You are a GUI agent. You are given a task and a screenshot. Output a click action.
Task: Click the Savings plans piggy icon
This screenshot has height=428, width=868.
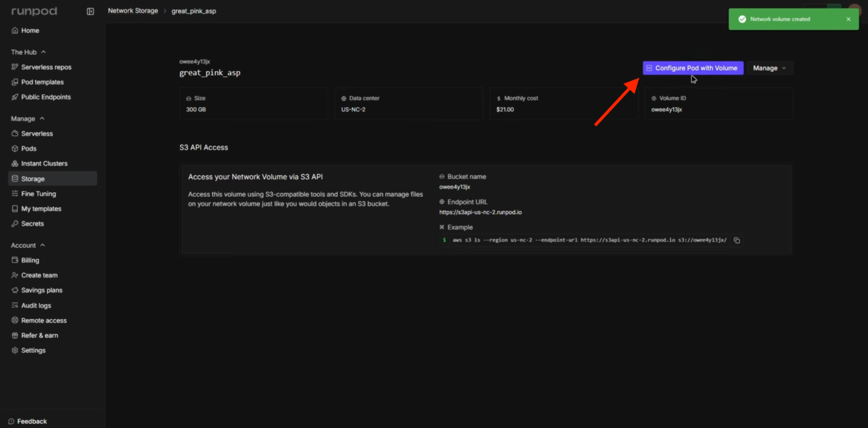(x=15, y=290)
